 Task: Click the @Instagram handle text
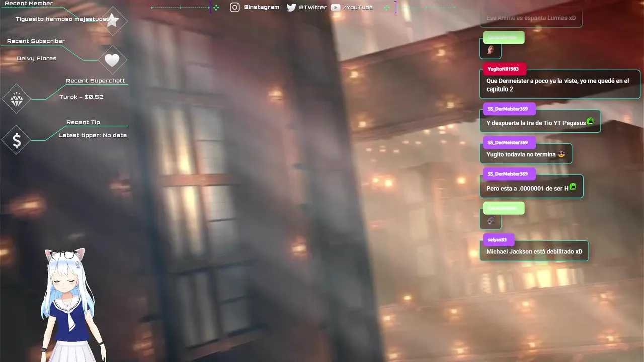(261, 7)
